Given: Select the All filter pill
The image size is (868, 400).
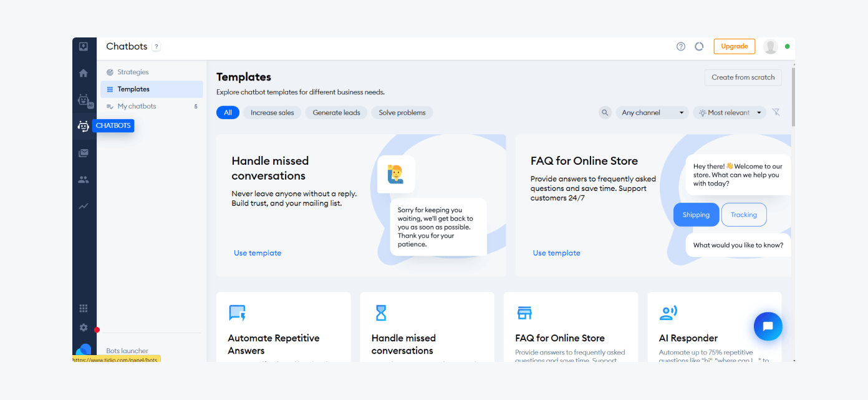Looking at the screenshot, I should coord(228,112).
